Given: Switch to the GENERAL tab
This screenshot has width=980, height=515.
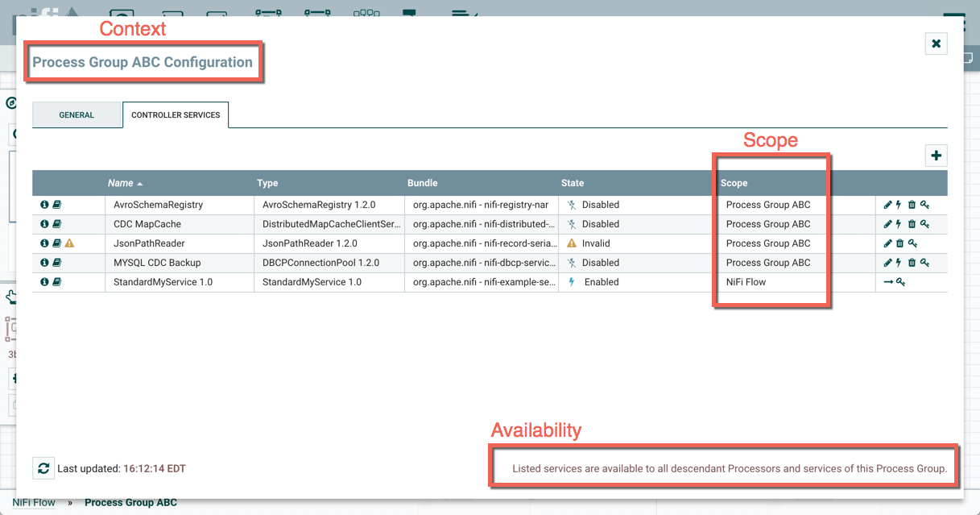Looking at the screenshot, I should 76,114.
